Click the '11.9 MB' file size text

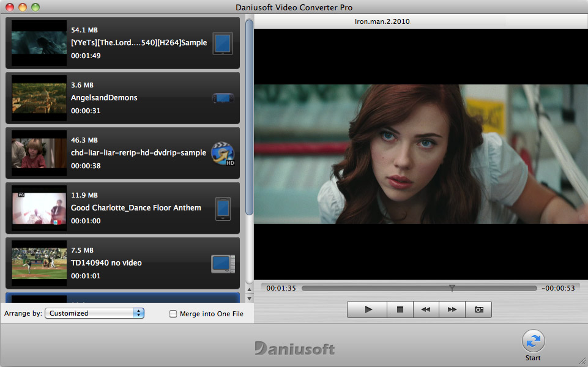(x=84, y=195)
